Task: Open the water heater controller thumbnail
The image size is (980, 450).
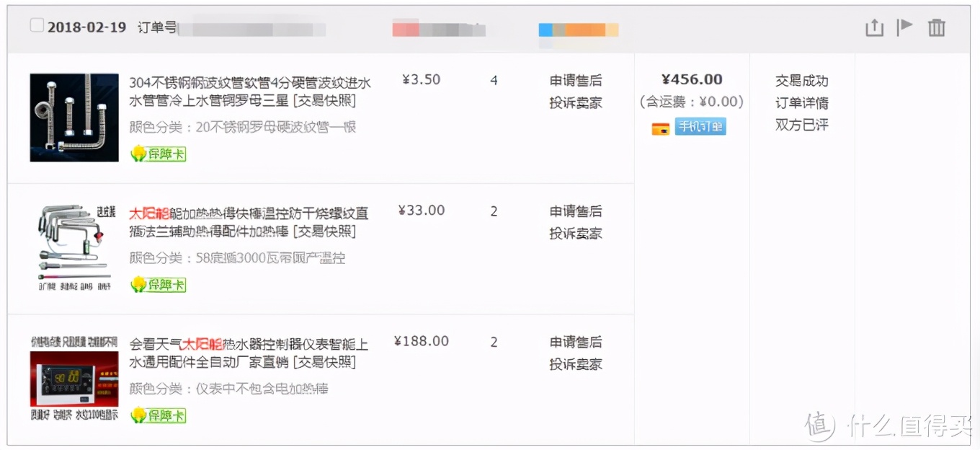Action: click(74, 379)
